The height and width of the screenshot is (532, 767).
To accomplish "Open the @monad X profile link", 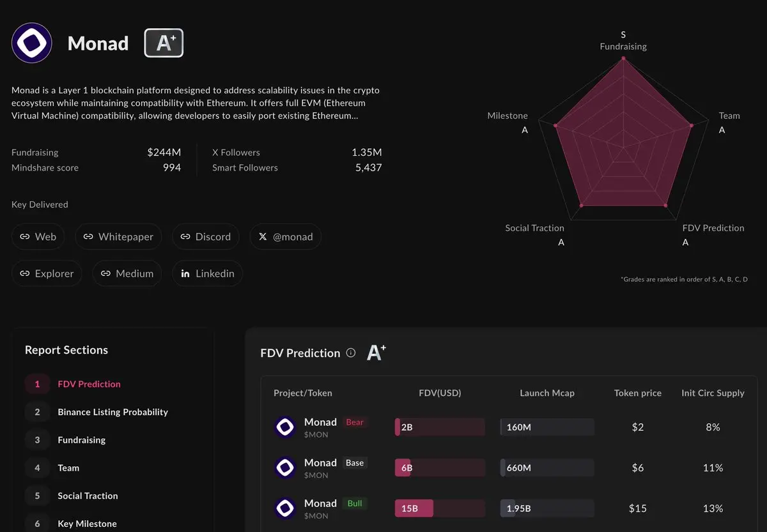I will [285, 236].
